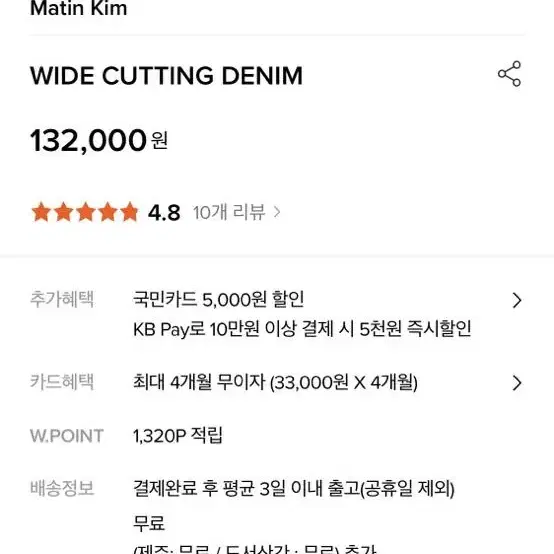Tap the share icon beside the product title
Screen dimensions: 554x554
(x=509, y=74)
